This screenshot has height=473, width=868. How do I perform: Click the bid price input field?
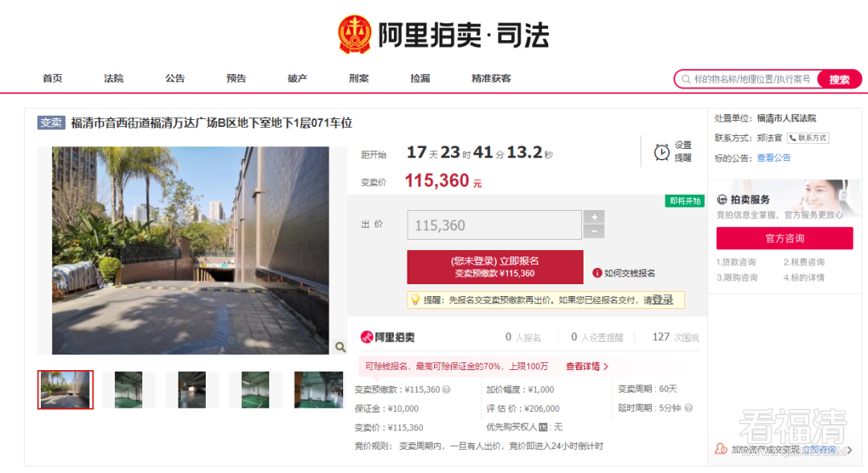click(x=494, y=225)
